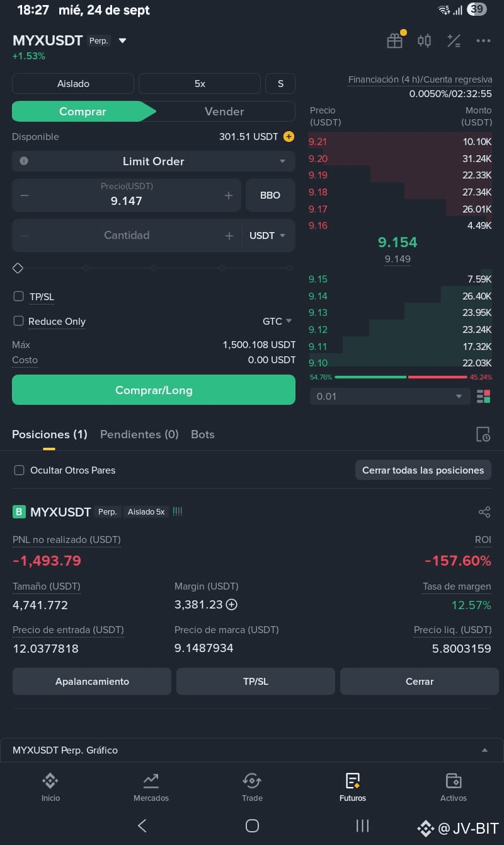Enable the Reduce Only checkbox
The width and height of the screenshot is (504, 845).
[19, 321]
